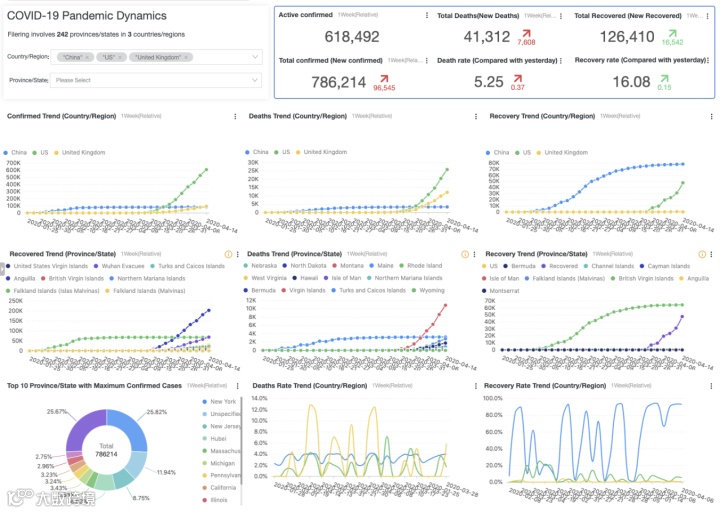
Task: Toggle China series in Deaths Trend legend
Action: (257, 152)
